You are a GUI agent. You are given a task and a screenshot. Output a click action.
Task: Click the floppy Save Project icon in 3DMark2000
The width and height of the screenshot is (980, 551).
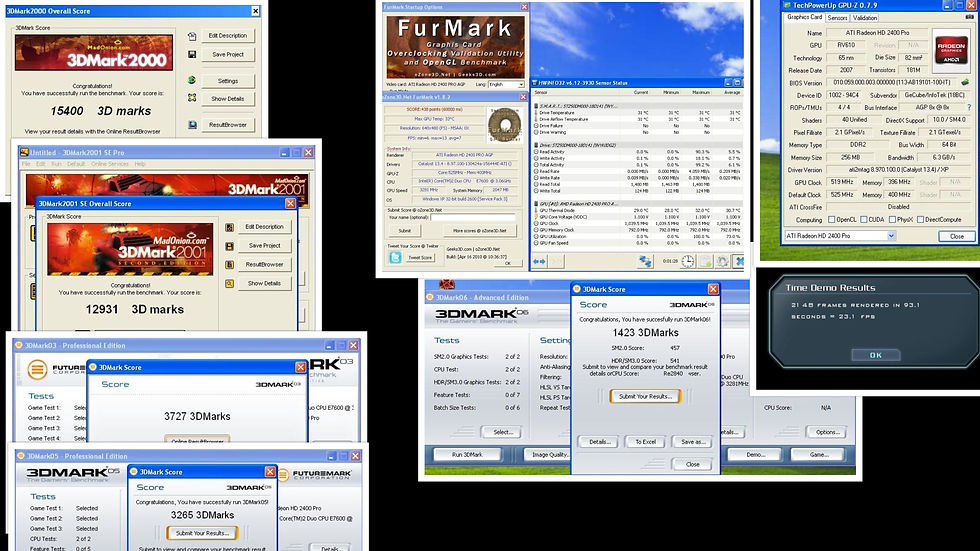tap(192, 55)
